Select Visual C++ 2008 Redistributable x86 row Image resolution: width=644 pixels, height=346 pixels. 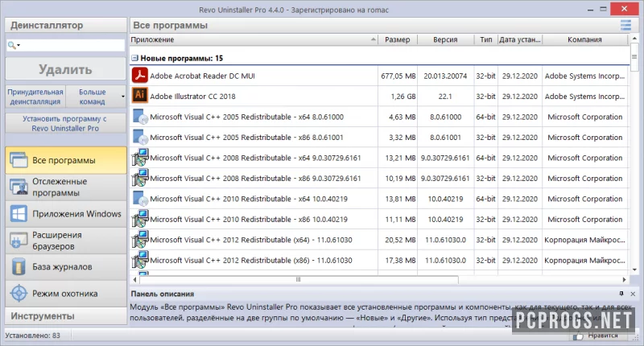point(379,178)
